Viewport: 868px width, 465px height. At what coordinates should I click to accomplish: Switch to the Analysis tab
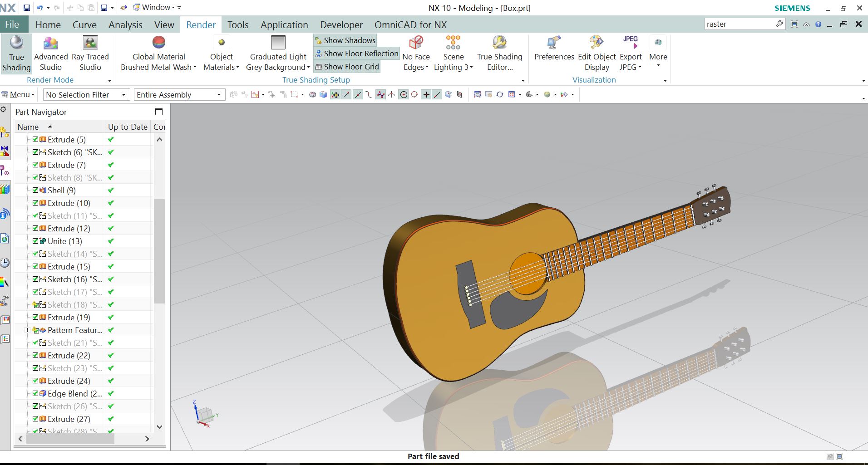(125, 25)
